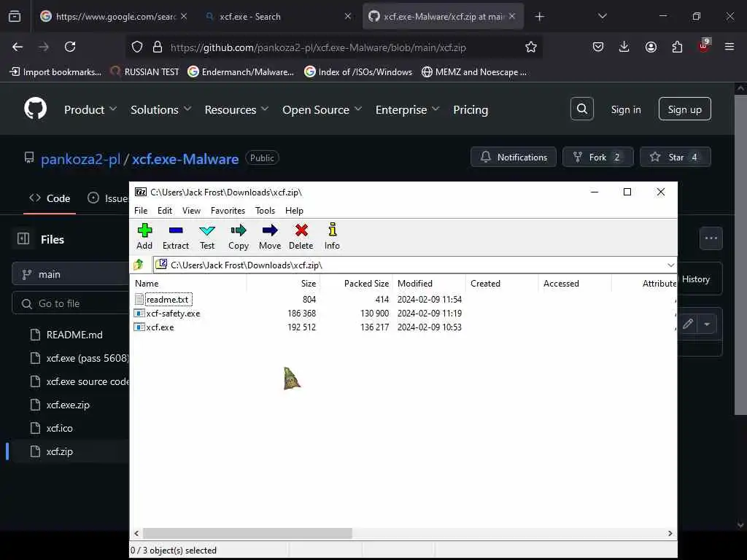Open the browser extensions icon
This screenshot has width=747, height=560.
point(677,47)
